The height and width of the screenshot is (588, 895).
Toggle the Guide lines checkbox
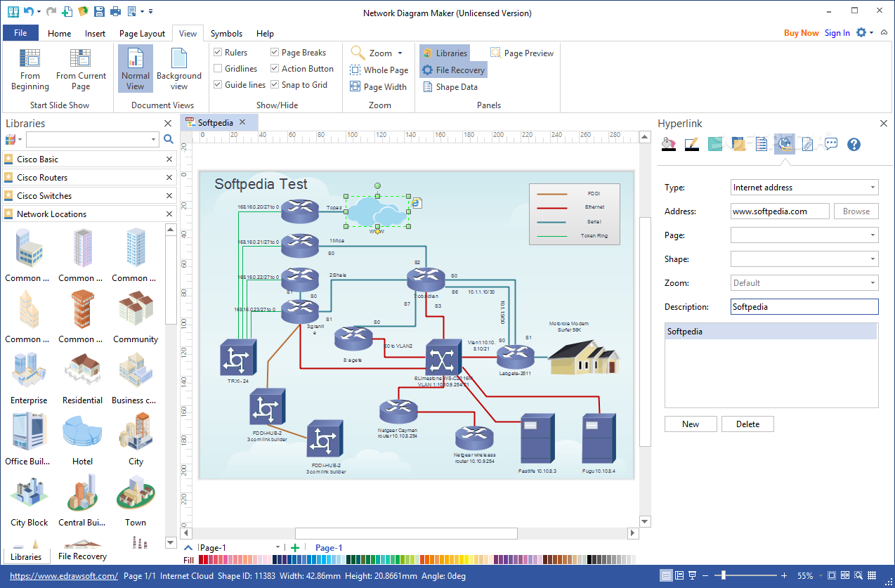[218, 85]
